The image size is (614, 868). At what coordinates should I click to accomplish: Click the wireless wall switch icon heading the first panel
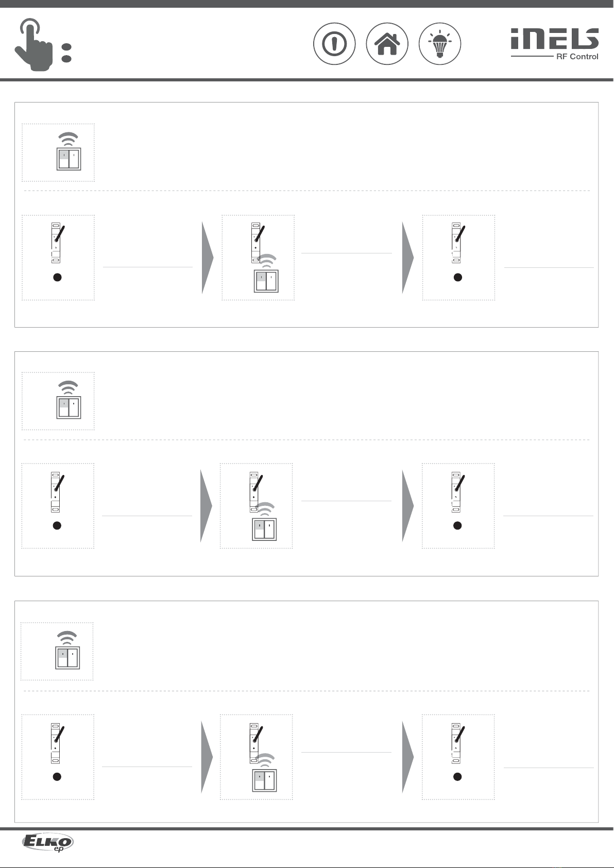pyautogui.click(x=69, y=152)
